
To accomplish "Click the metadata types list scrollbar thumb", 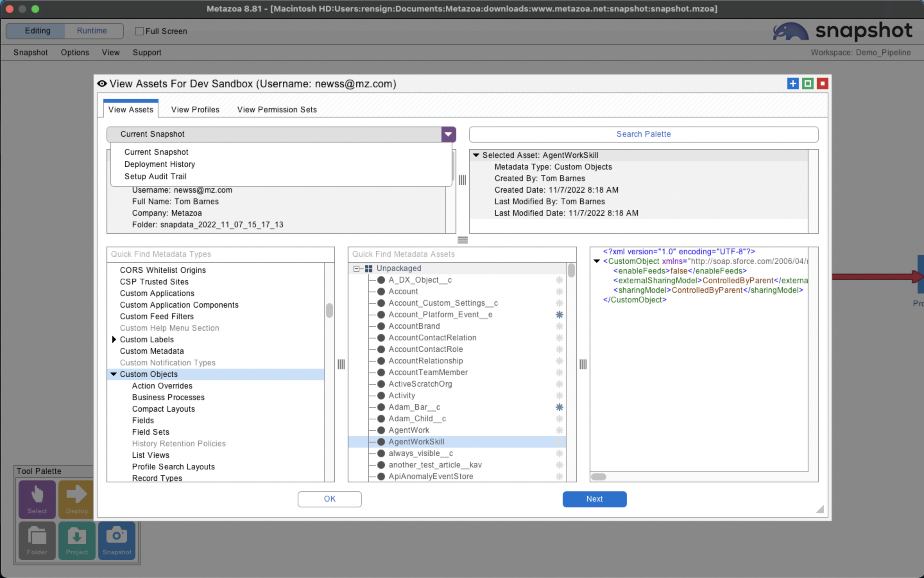I will click(329, 310).
